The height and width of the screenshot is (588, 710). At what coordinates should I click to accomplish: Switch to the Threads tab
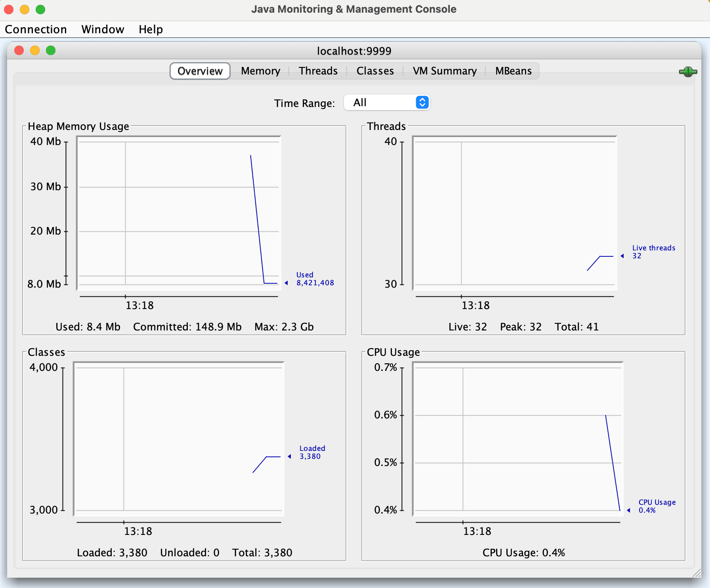318,71
